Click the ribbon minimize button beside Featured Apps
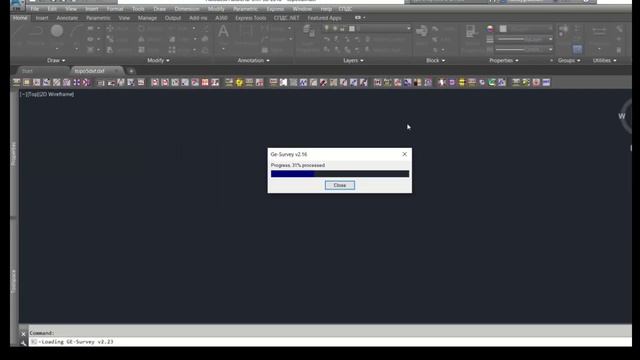 click(358, 18)
